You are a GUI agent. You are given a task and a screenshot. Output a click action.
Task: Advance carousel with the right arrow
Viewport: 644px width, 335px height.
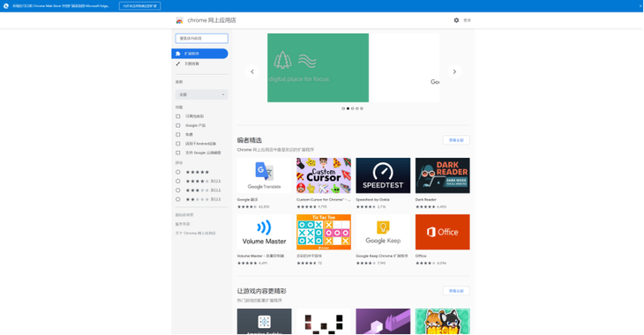coord(454,71)
